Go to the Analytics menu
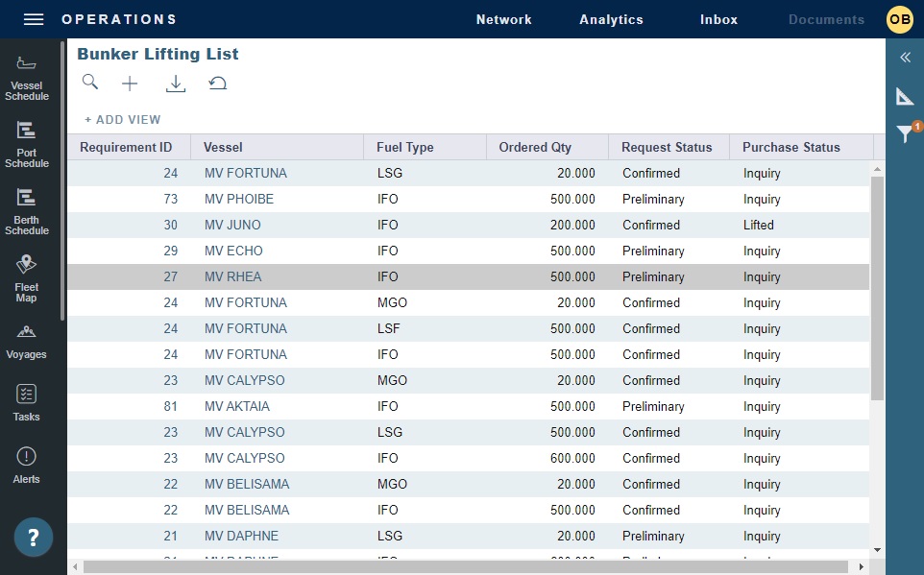This screenshot has height=575, width=924. click(x=611, y=19)
